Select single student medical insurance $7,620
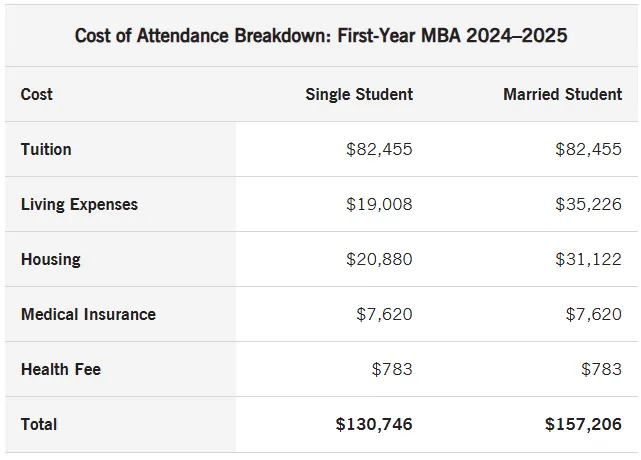Screen dimensions: 641x460 [x=384, y=314]
